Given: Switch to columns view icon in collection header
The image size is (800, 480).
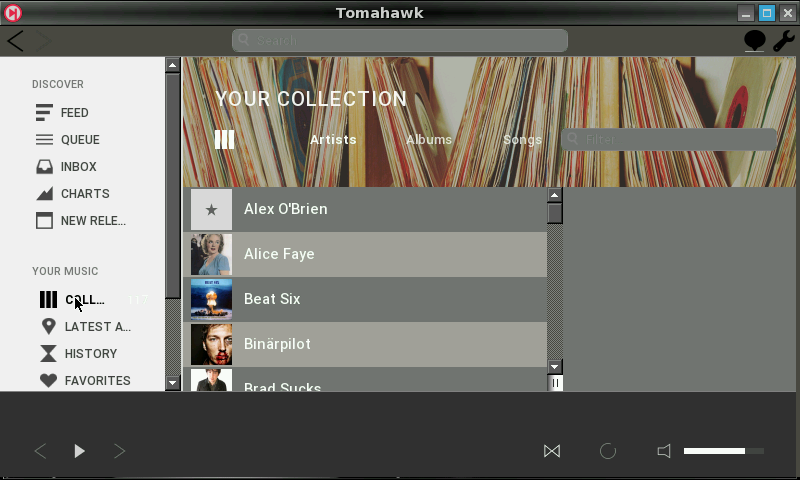Looking at the screenshot, I should pyautogui.click(x=224, y=139).
